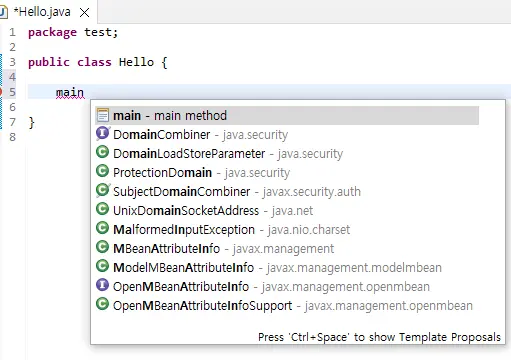Click the class icon beside ModelMBeanAttributeInfo

(102, 266)
